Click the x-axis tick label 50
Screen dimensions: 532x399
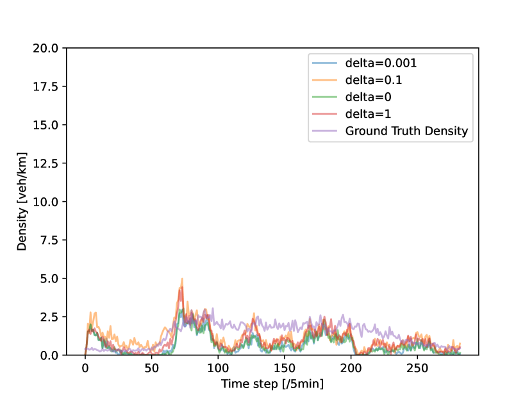point(152,368)
